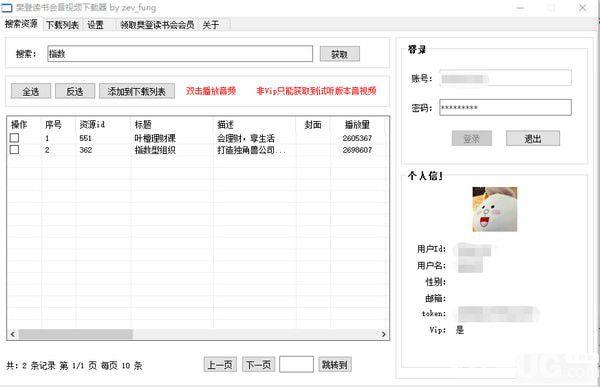Viewport: 600px width, 387px height.
Task: Click description 打造独角兽公司...
Action: pos(251,150)
